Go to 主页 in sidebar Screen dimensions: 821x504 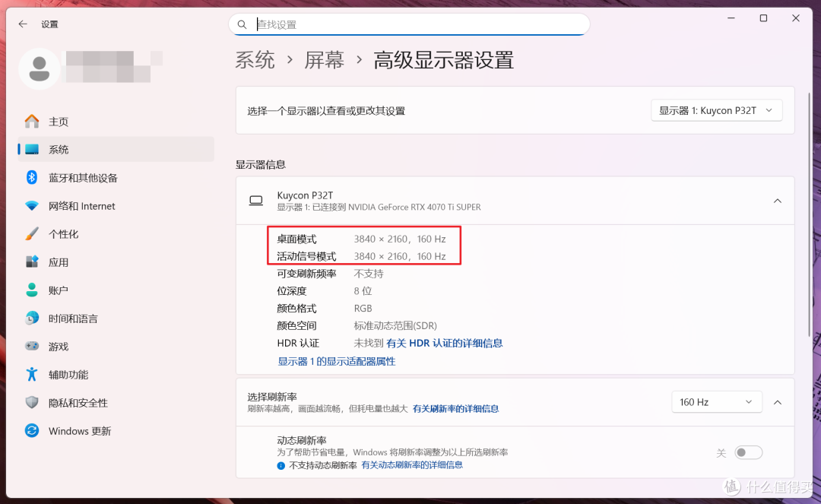(x=116, y=122)
